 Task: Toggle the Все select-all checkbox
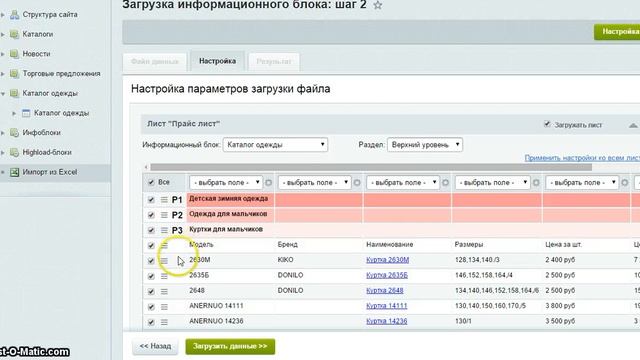tap(151, 182)
